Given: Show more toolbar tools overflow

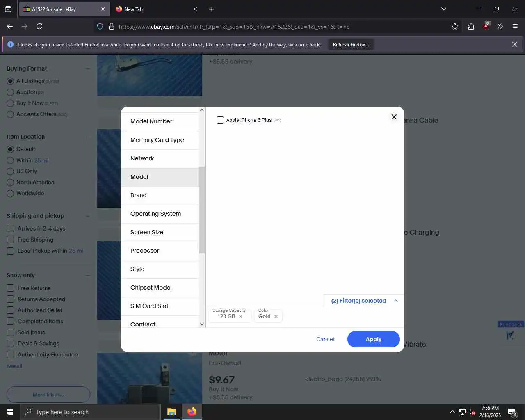Looking at the screenshot, I should click(x=500, y=26).
